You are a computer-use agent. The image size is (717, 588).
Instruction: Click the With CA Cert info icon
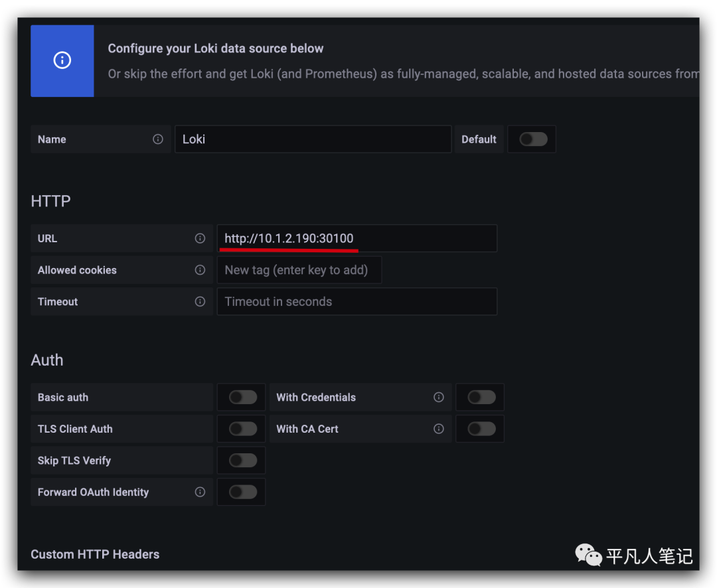pyautogui.click(x=439, y=429)
